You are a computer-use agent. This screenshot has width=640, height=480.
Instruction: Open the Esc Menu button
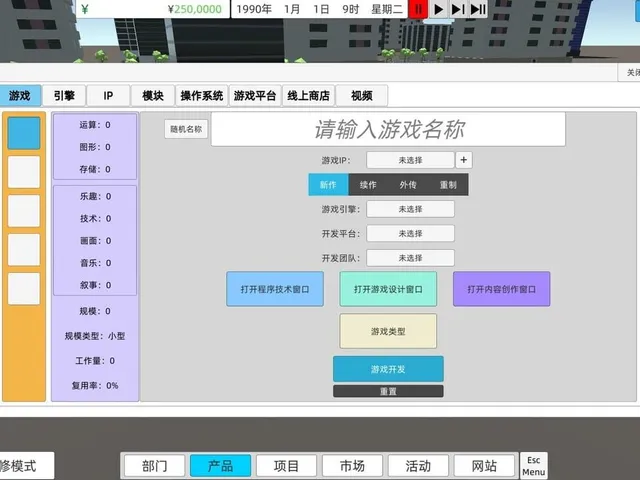(x=533, y=466)
